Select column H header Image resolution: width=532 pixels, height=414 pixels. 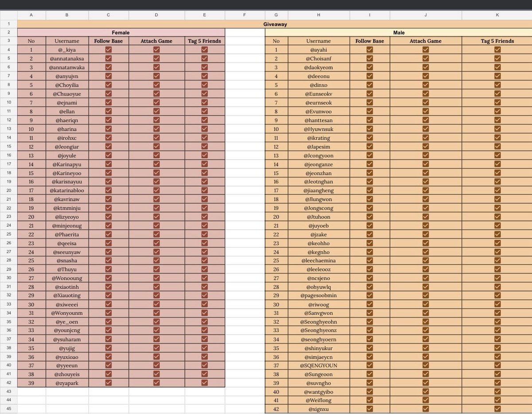point(318,15)
